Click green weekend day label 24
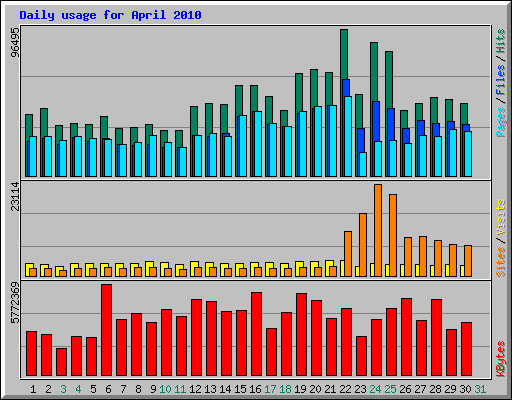The image size is (512, 400). click(375, 389)
